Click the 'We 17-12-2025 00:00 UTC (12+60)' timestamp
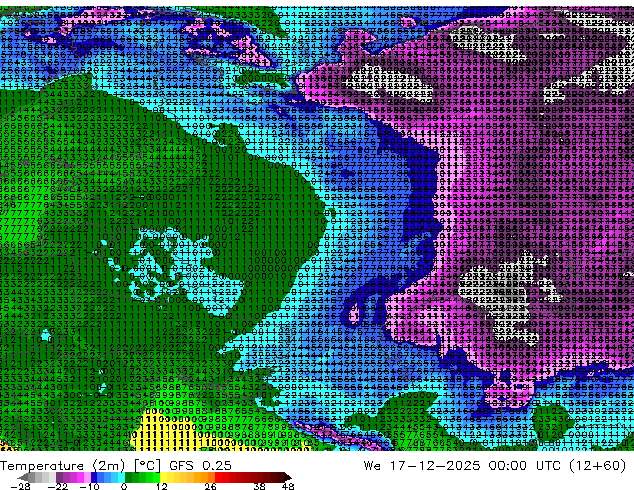This screenshot has height=490, width=634. (x=495, y=466)
